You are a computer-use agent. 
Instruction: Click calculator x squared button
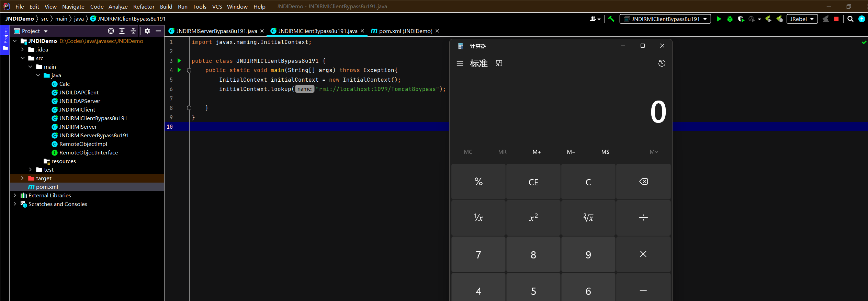point(533,218)
